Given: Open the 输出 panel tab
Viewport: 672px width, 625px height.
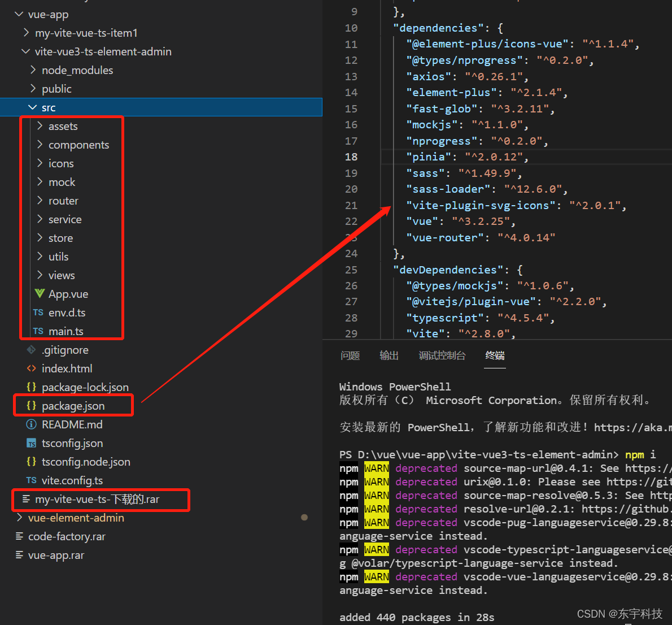Looking at the screenshot, I should coord(389,355).
